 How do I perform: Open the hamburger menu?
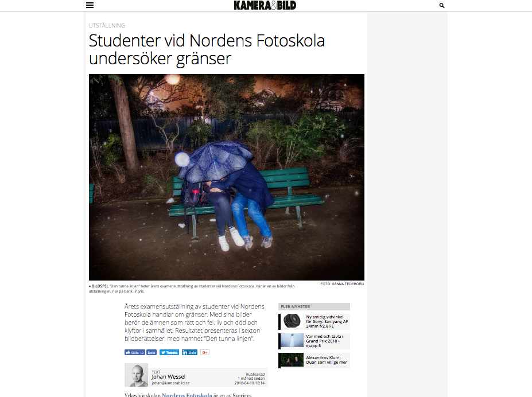[x=90, y=5]
